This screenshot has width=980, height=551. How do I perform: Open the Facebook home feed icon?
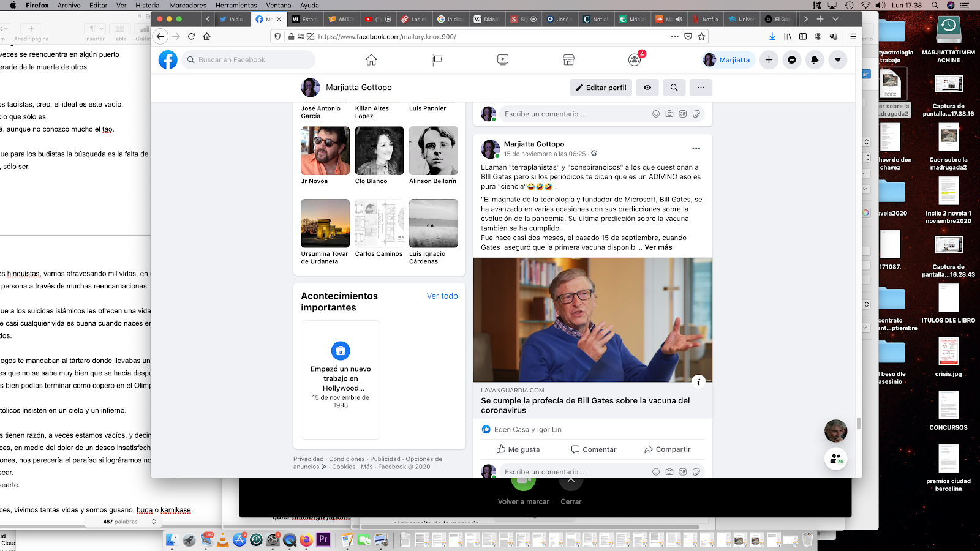(371, 60)
